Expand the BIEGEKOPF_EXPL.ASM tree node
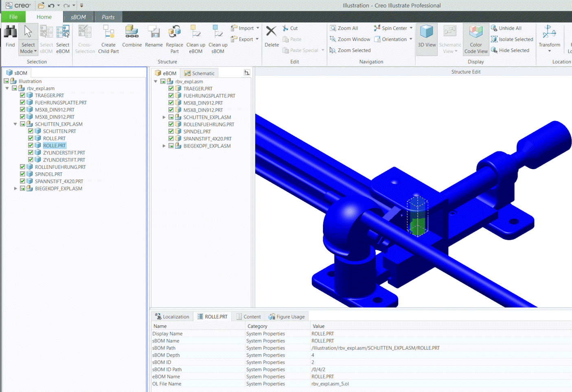 click(x=15, y=188)
